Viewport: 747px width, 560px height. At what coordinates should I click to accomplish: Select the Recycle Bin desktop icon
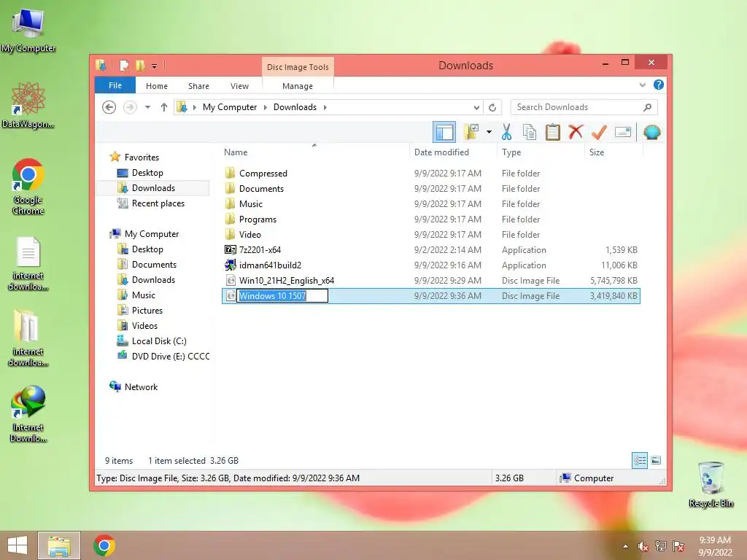point(711,484)
